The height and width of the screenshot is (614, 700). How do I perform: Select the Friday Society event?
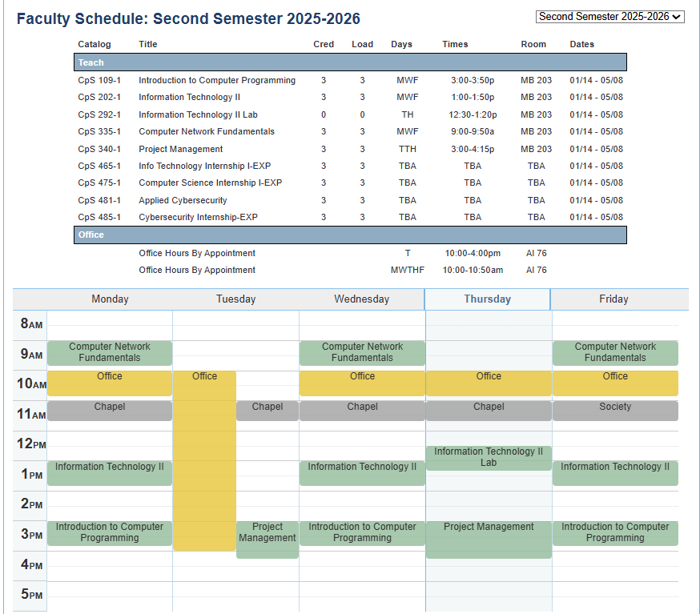pyautogui.click(x=615, y=411)
